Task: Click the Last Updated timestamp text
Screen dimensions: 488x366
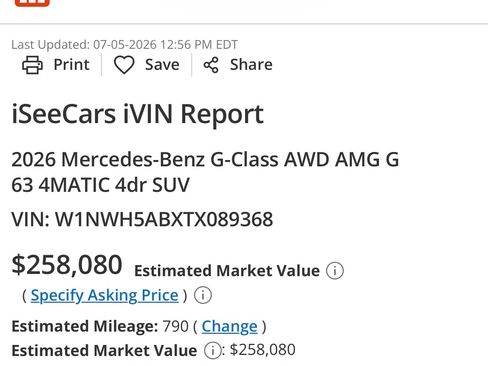Action: (x=124, y=45)
